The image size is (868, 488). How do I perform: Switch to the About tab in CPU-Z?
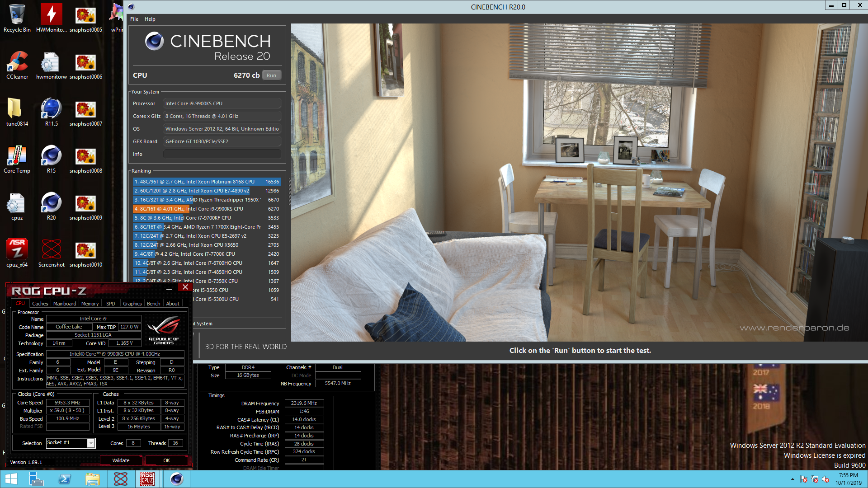click(173, 304)
